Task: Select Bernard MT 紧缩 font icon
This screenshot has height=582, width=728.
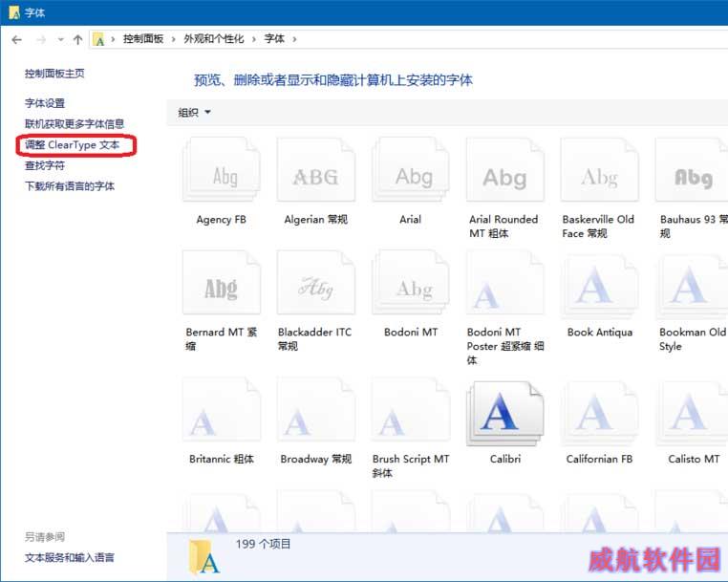Action: (x=222, y=282)
